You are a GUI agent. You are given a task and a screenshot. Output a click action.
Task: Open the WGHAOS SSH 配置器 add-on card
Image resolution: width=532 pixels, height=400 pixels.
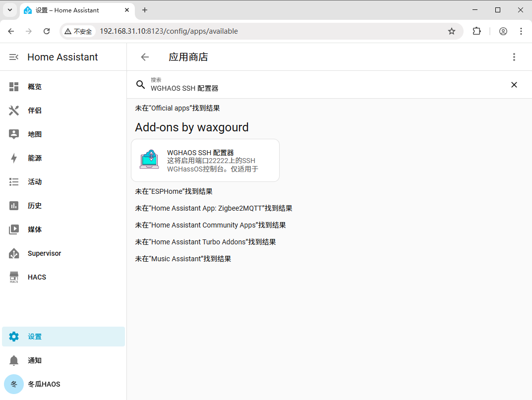(205, 161)
